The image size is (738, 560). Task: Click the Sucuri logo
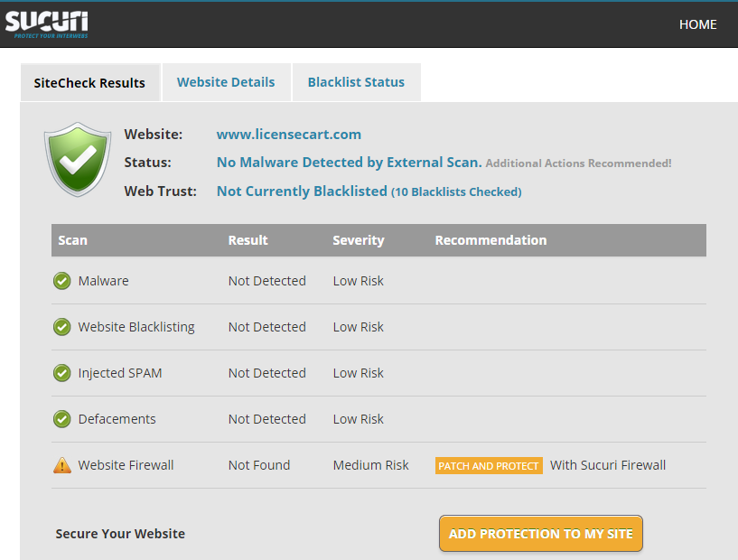point(47,24)
